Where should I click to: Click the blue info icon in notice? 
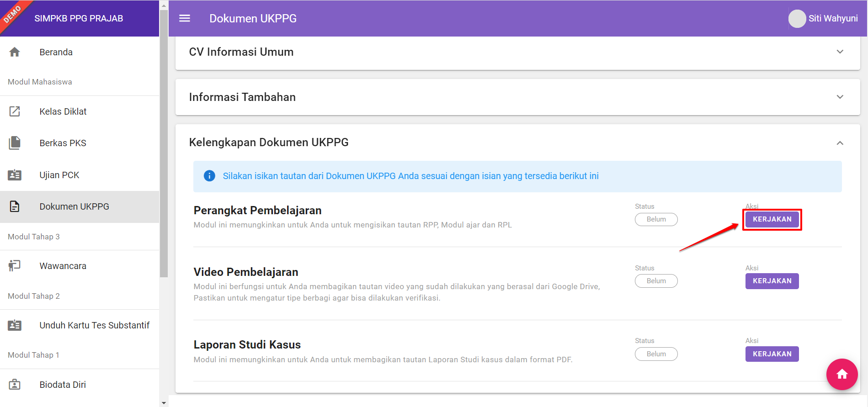click(x=209, y=176)
